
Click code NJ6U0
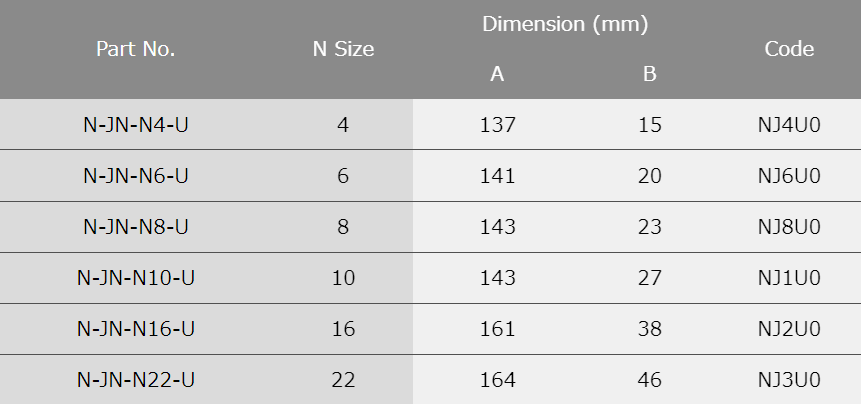click(x=789, y=176)
